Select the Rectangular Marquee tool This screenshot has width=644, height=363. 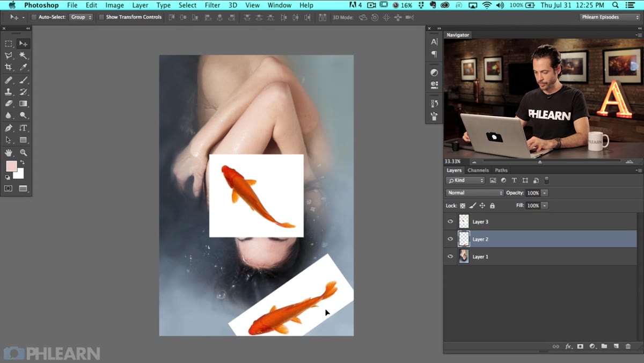9,44
